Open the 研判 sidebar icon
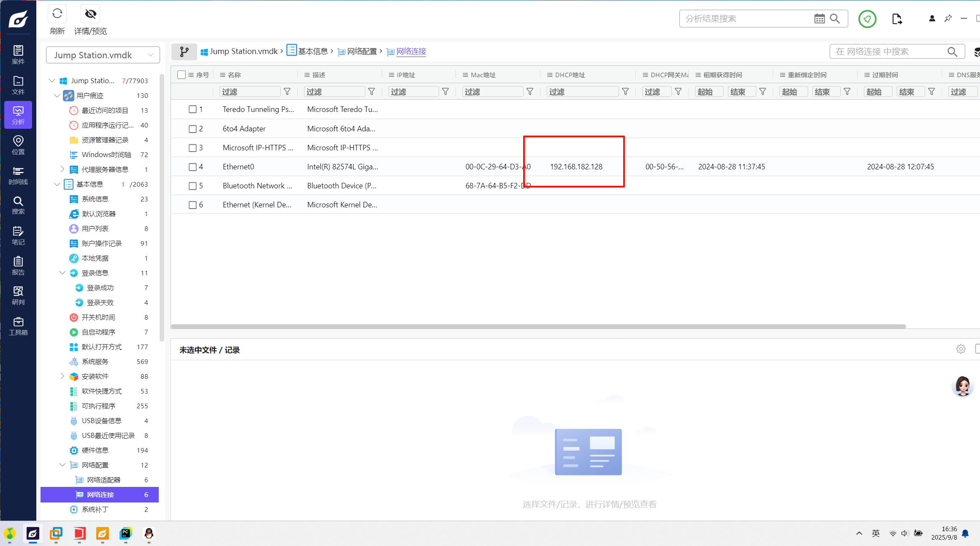Screen dimensions: 980x546 pyautogui.click(x=18, y=295)
